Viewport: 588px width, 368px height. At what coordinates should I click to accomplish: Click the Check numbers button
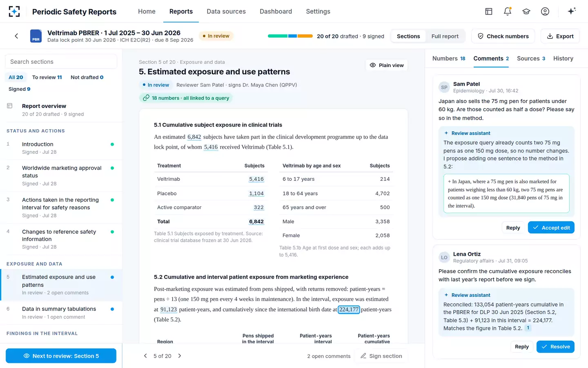(x=503, y=36)
